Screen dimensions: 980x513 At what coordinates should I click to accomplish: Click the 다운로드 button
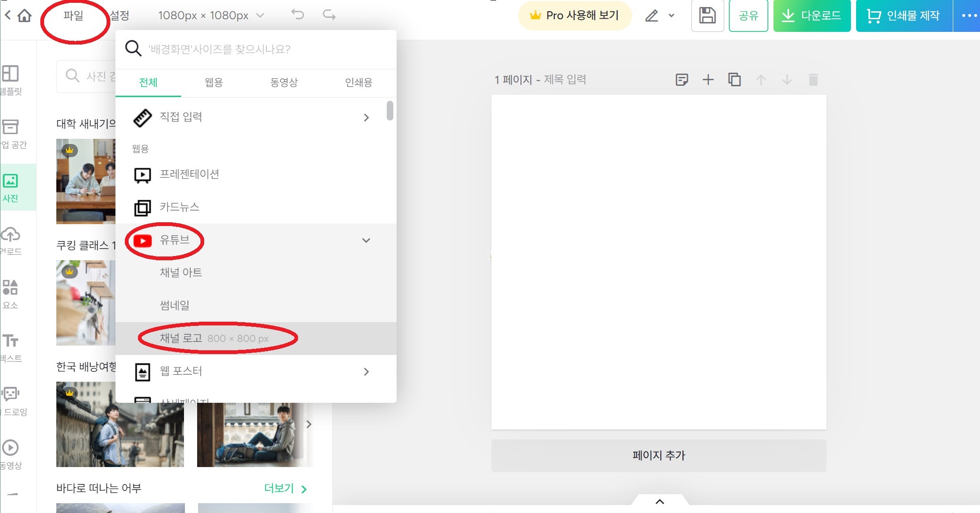812,16
